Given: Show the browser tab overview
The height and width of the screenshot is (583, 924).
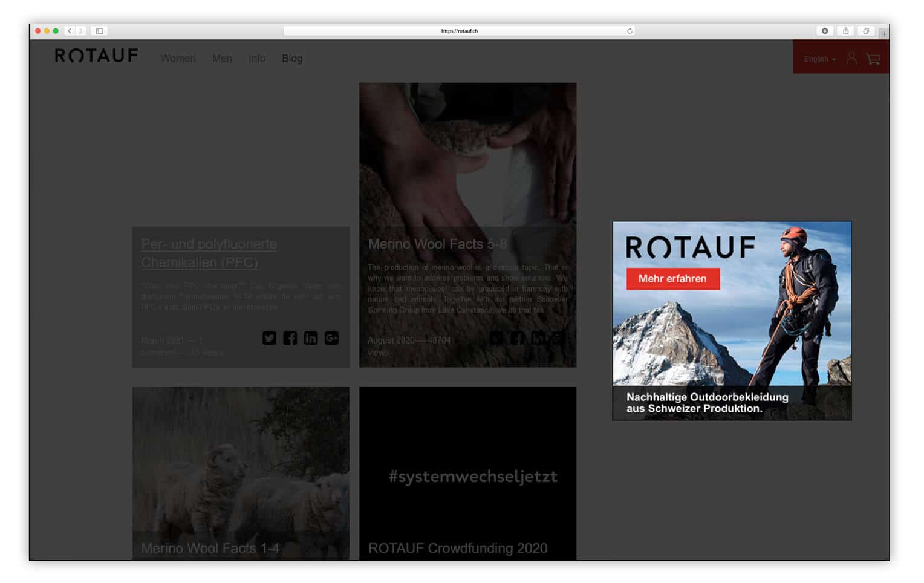Looking at the screenshot, I should [866, 31].
